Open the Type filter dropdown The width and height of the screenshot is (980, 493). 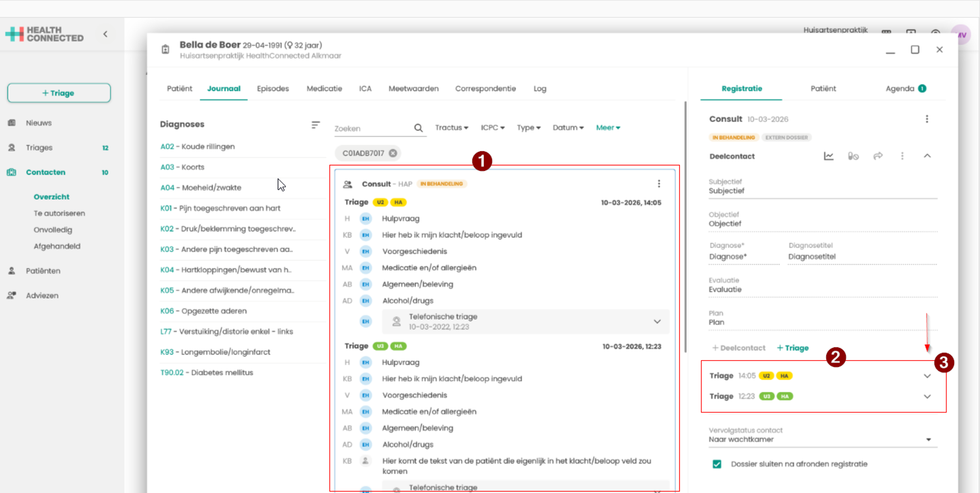pos(528,128)
